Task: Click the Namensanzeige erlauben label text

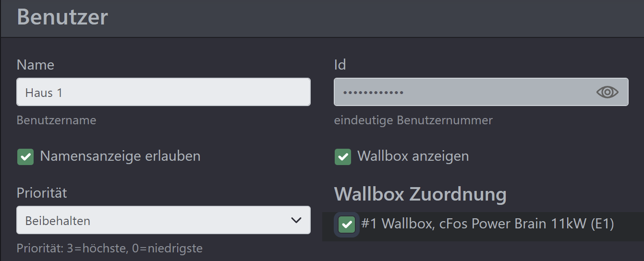Action: tap(120, 156)
